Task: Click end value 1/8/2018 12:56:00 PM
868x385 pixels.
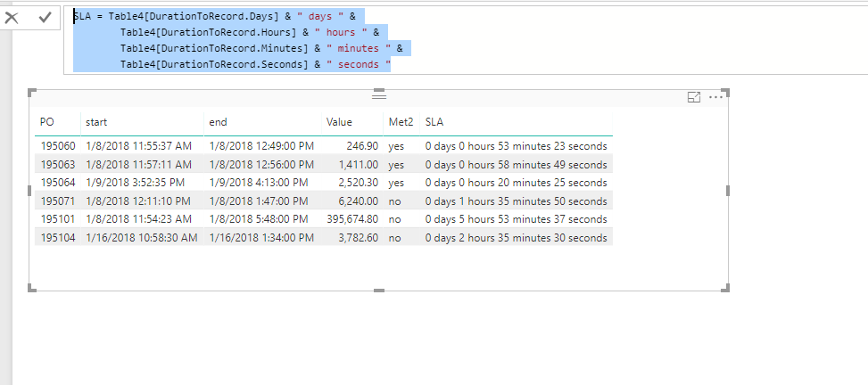Action: 261,165
